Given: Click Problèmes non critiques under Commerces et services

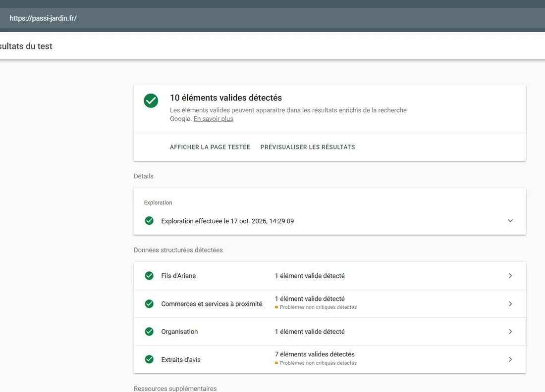Looking at the screenshot, I should 318,307.
